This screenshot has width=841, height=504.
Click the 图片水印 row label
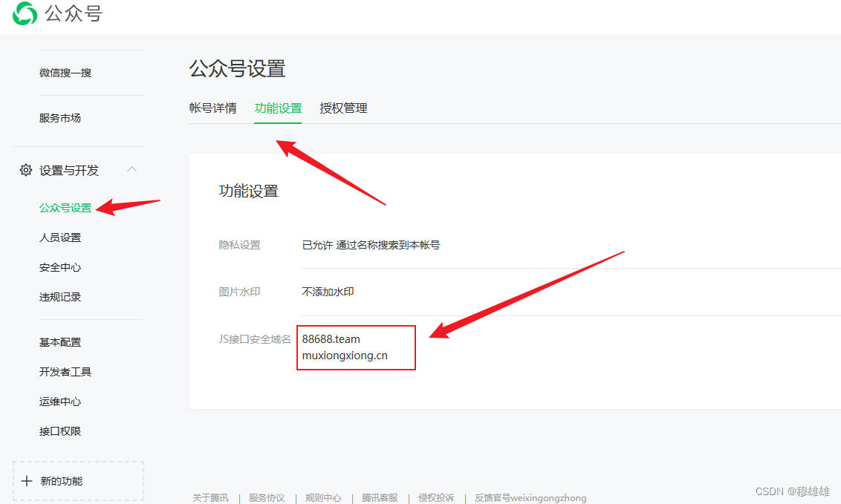(240, 292)
